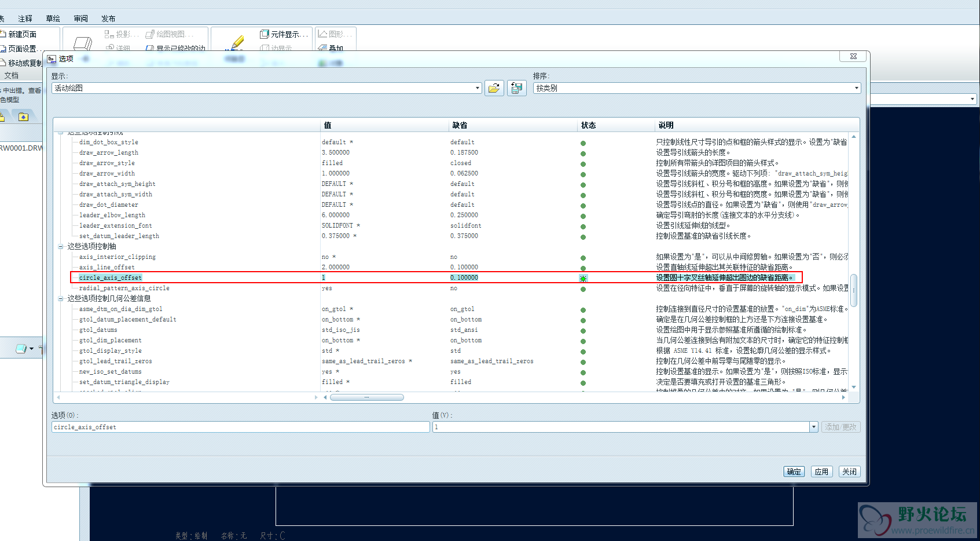Switch to the 注释 ribbon tab
Viewport: 980px width, 541px height.
[x=25, y=19]
